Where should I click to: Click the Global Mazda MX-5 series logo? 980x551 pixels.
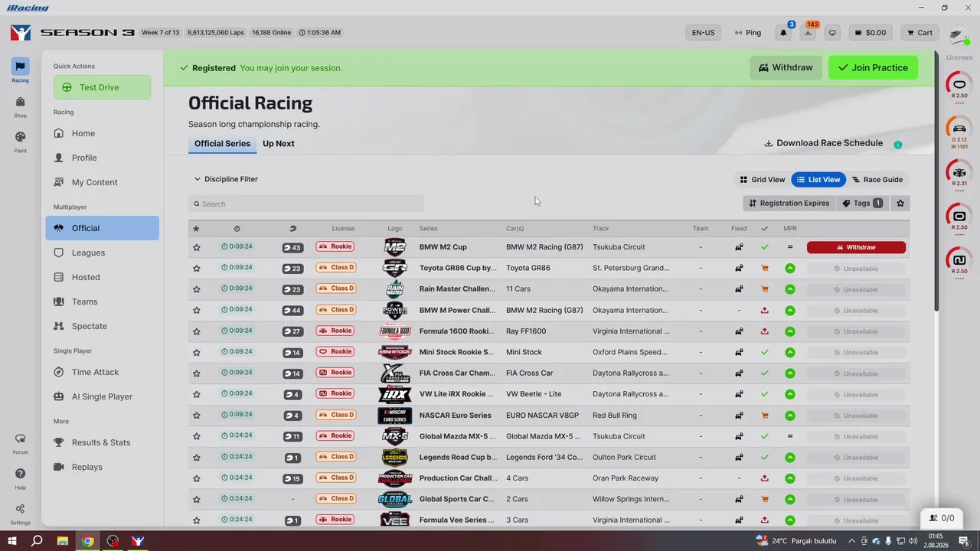click(394, 436)
